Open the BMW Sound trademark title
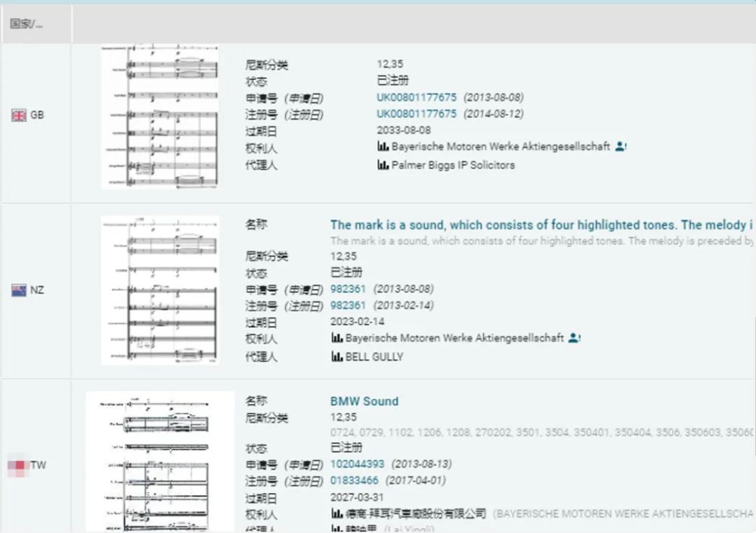The width and height of the screenshot is (756, 533). (x=364, y=401)
